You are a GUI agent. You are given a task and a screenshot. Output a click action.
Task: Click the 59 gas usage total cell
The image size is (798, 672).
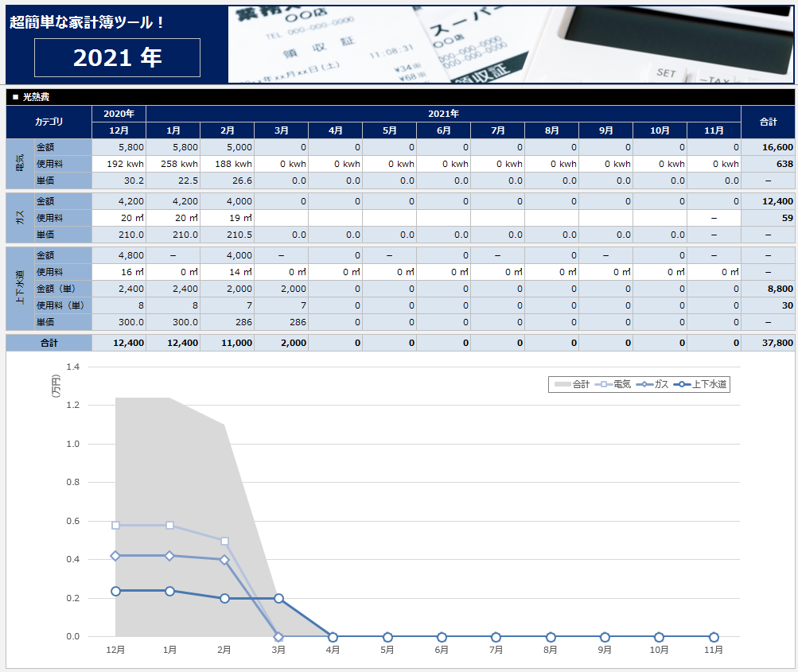click(768, 218)
